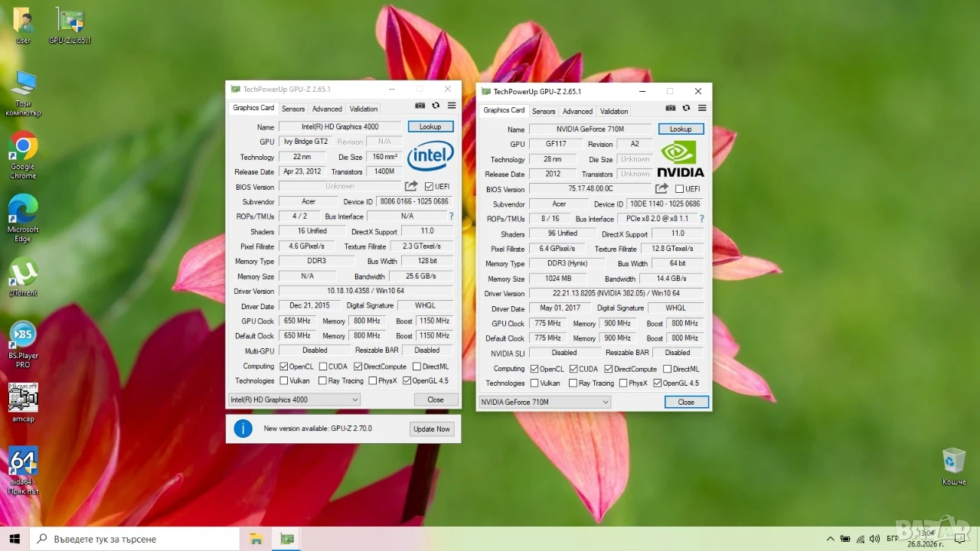Take a screenshot in the Intel GPU-Z window
This screenshot has height=551, width=980.
(420, 106)
